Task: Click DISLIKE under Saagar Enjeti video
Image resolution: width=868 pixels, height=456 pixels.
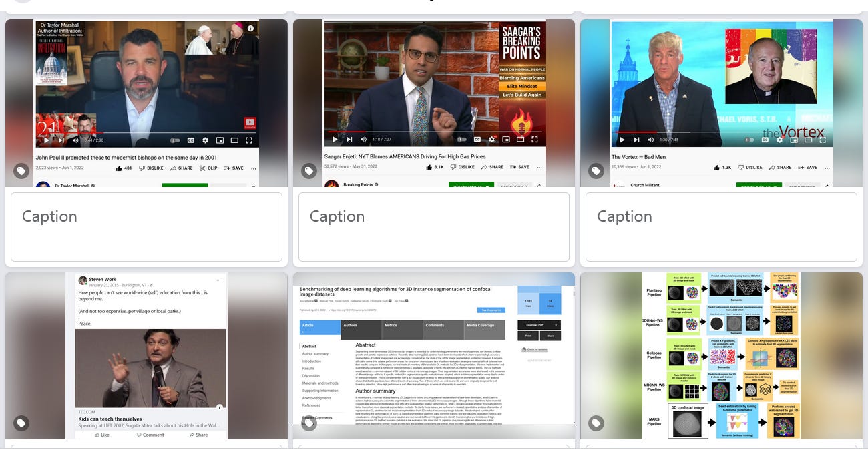Action: 462,167
